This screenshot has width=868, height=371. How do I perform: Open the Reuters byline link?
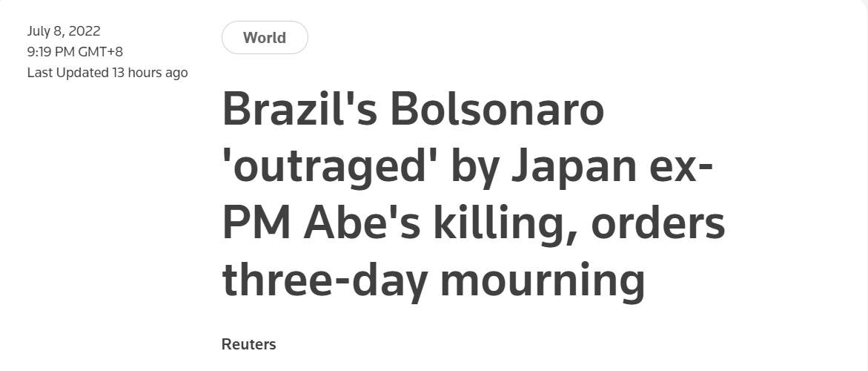pyautogui.click(x=248, y=344)
